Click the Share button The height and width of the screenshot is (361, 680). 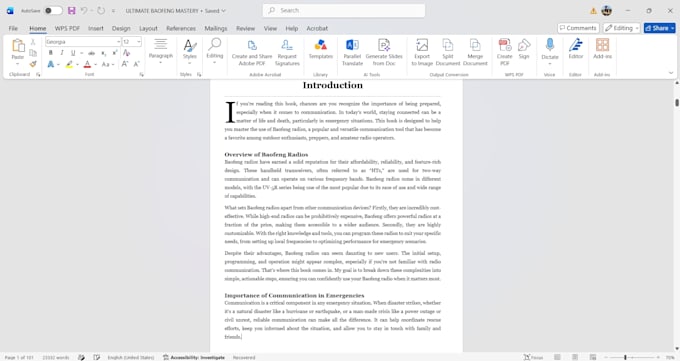659,28
